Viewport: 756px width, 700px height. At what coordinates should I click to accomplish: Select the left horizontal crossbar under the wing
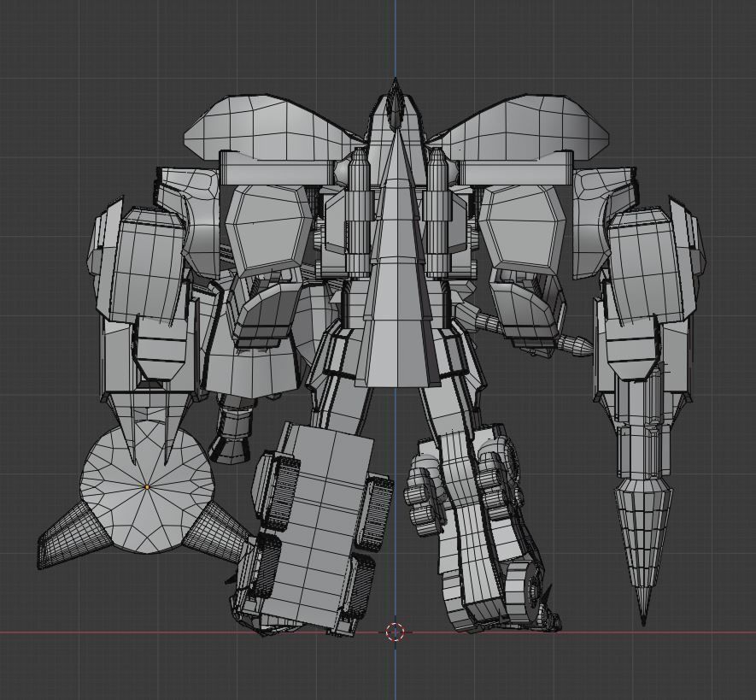point(278,168)
